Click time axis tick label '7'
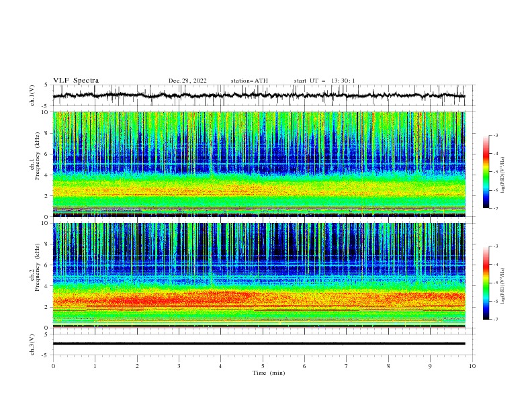Image resolution: width=532 pixels, height=411 pixels. point(347,366)
